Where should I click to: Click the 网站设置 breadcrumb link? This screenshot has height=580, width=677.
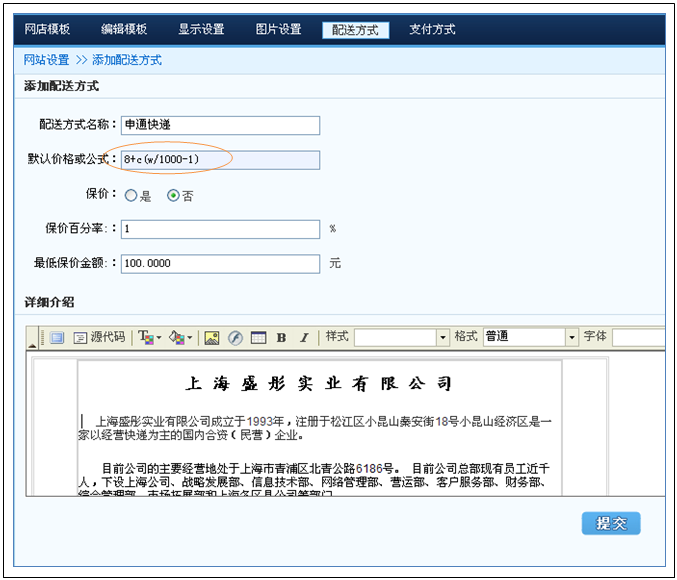[x=47, y=60]
